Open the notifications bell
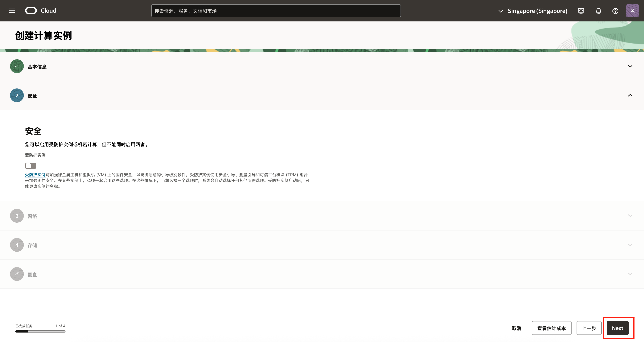Screen dimensions: 644x342 [598, 11]
